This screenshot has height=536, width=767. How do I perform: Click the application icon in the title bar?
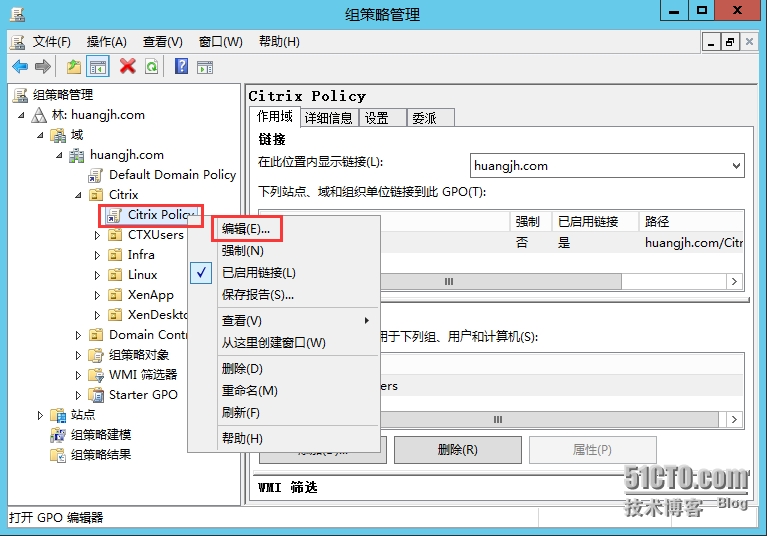tap(18, 15)
